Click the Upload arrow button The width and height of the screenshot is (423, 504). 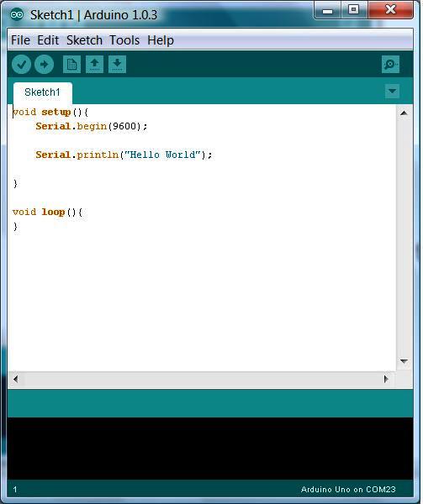point(44,65)
